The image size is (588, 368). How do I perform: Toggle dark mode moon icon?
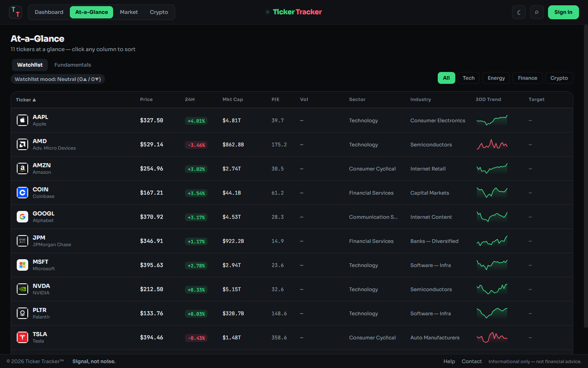point(519,12)
